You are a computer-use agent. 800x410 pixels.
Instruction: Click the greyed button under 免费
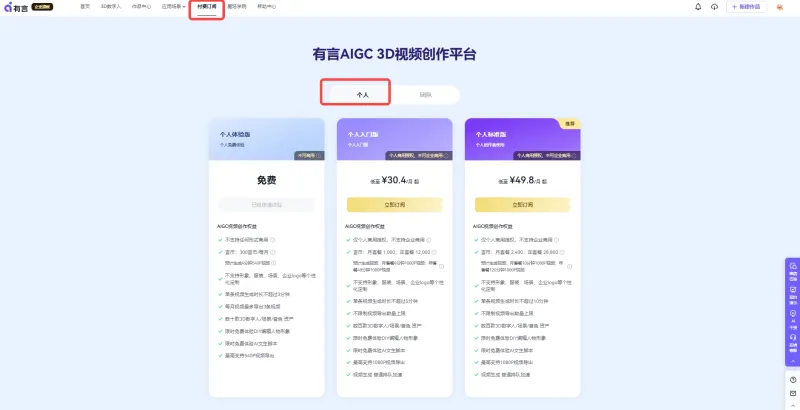266,204
